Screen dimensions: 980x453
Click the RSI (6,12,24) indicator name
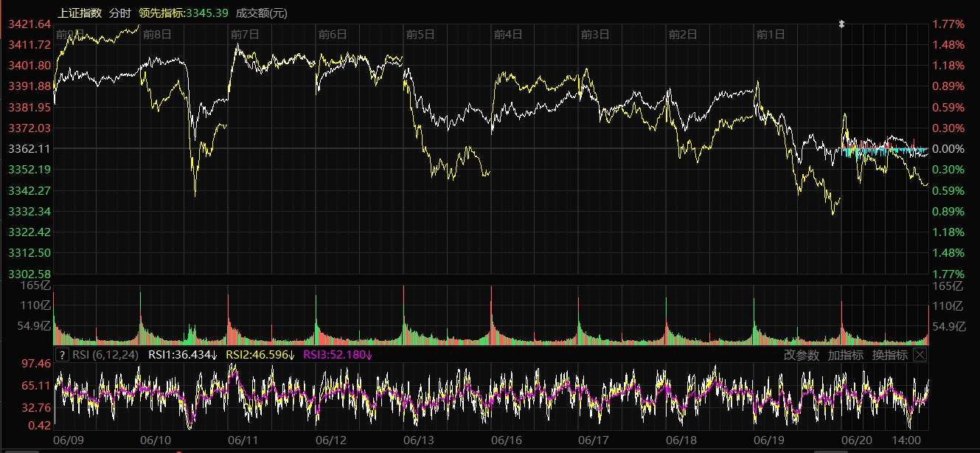tap(106, 355)
